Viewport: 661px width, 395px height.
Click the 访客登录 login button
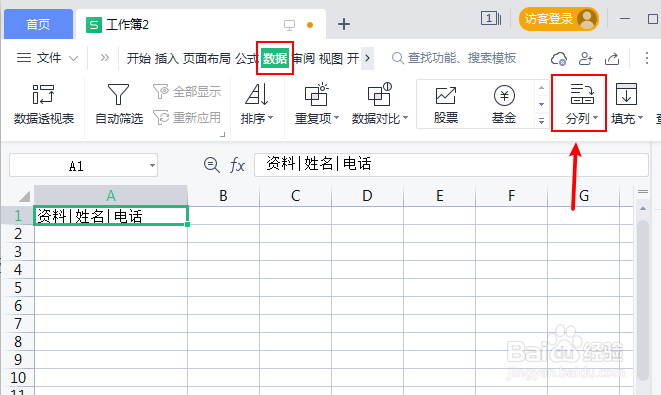pyautogui.click(x=559, y=19)
